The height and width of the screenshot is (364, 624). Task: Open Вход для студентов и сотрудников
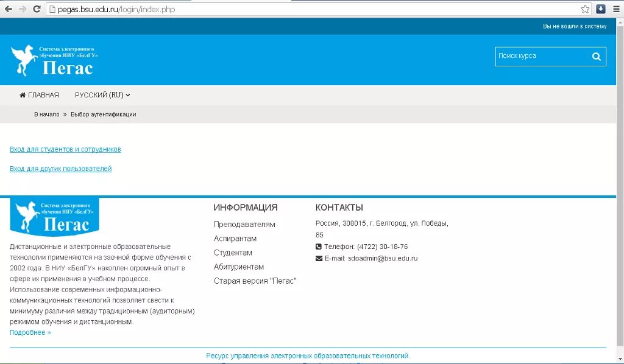tap(65, 149)
